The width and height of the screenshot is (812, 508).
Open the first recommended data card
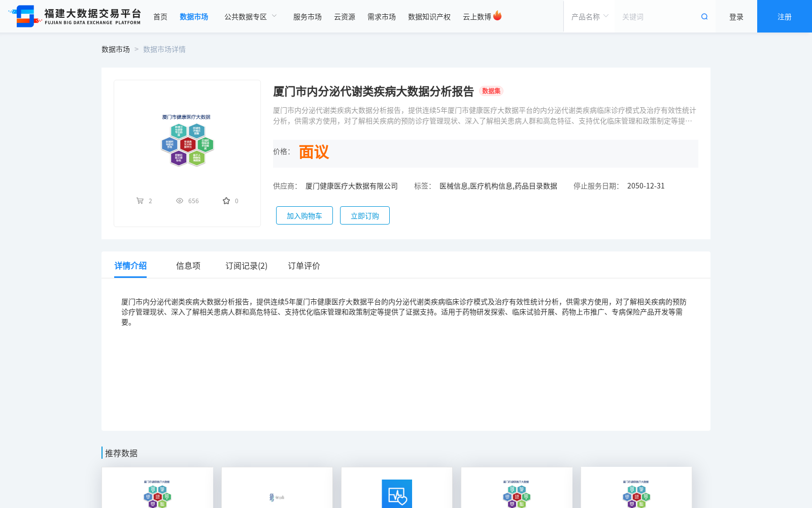(x=157, y=488)
